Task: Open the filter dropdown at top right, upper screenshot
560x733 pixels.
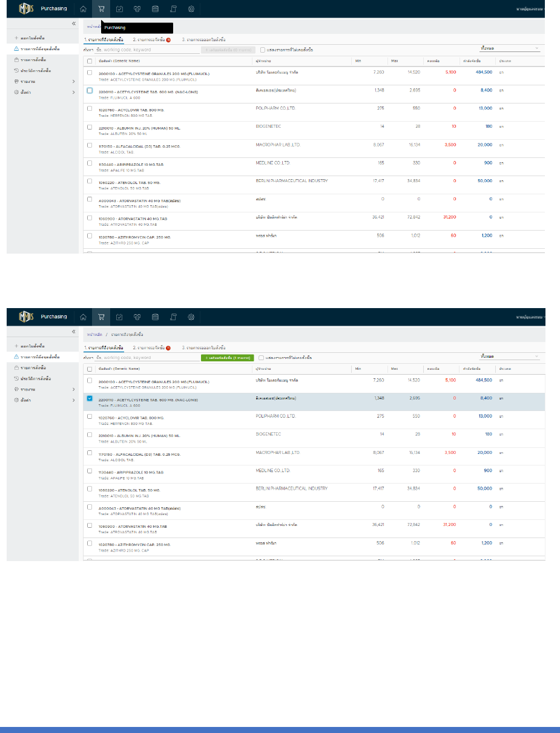Action: tap(509, 48)
